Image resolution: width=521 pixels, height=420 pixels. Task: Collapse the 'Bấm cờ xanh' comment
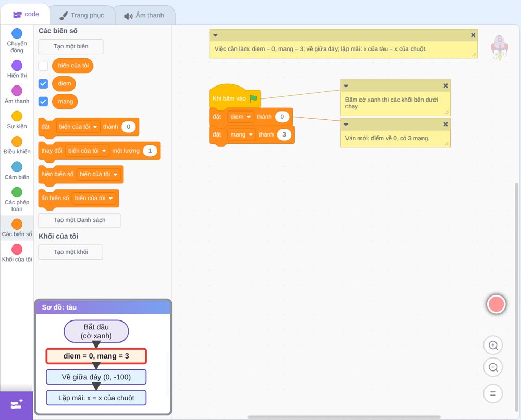click(x=346, y=86)
